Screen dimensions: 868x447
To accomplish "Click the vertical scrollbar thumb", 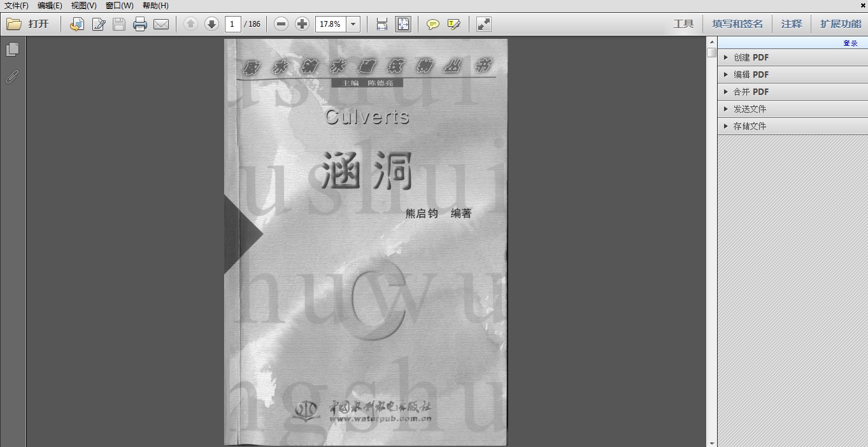I will click(x=711, y=53).
